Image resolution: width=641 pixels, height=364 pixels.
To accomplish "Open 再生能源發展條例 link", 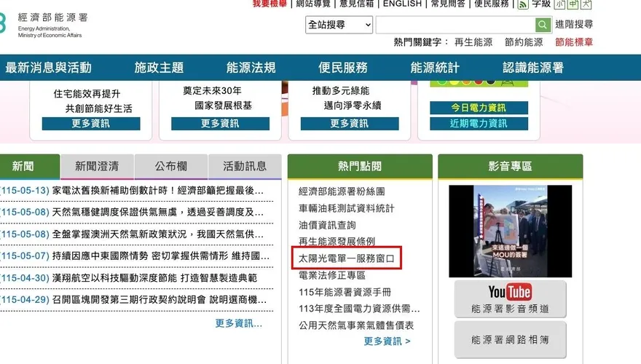I will [x=337, y=242].
